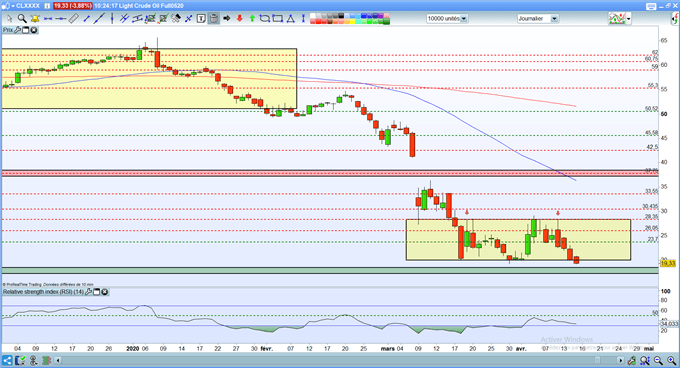
Task: Click the Relative strength index label
Action: pos(43,292)
